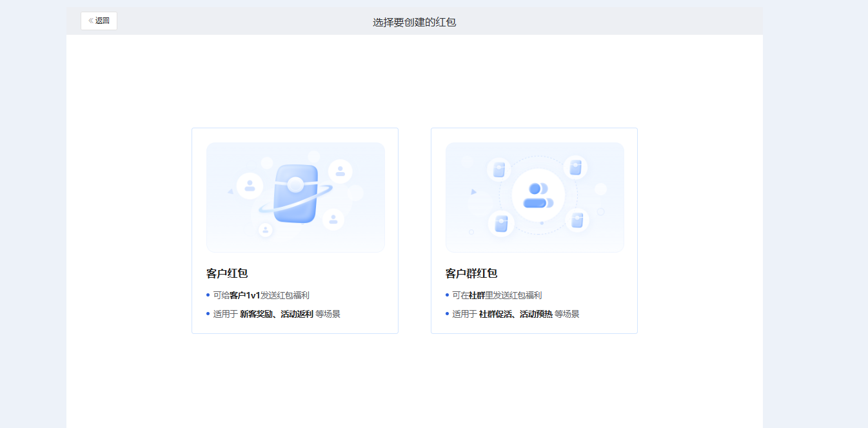
Task: Open the 客户红包 illustration thumbnail
Action: 295,197
